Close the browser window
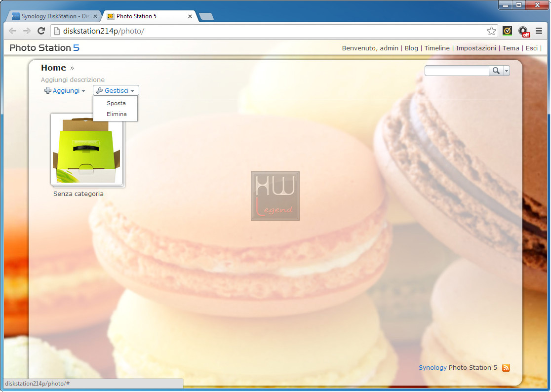This screenshot has height=392, width=551. point(537,5)
